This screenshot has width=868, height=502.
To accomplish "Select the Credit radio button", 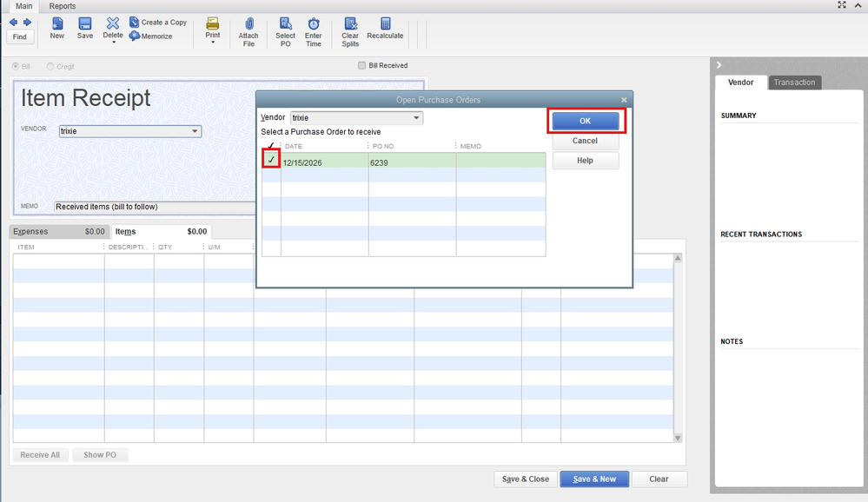I will [x=50, y=66].
